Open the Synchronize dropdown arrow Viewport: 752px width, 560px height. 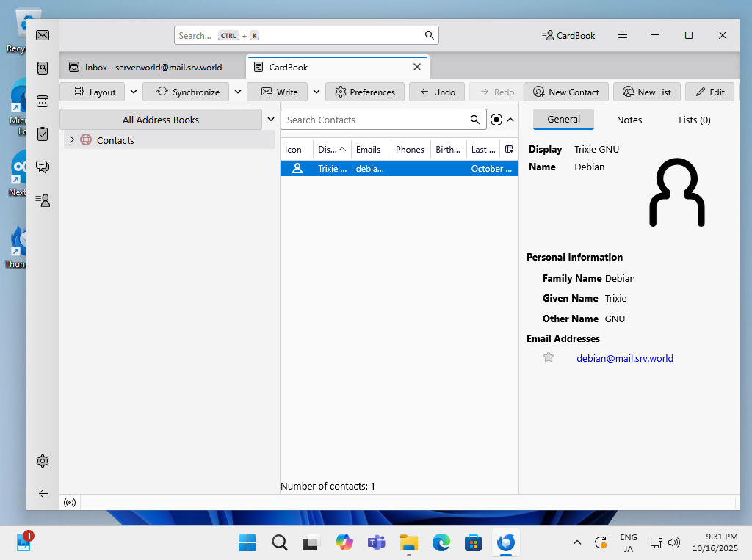[x=238, y=92]
